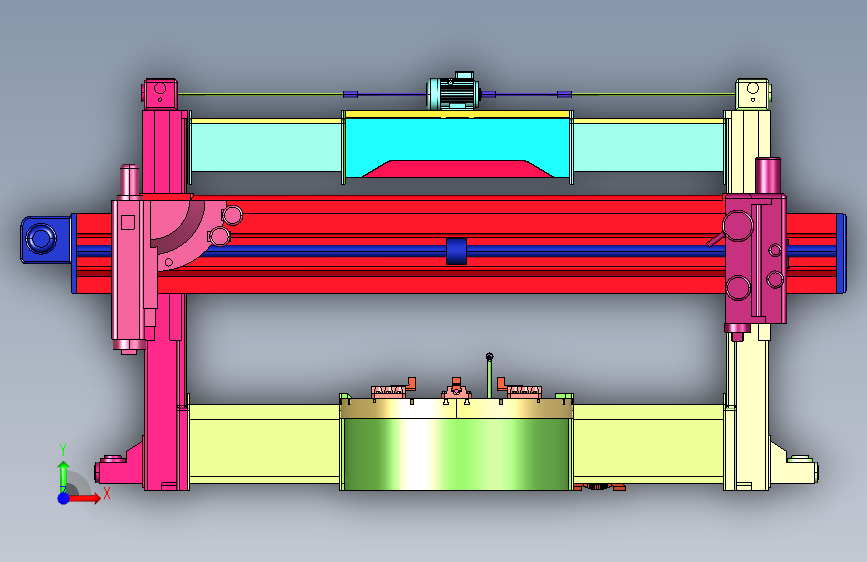
Task: Select the thin green rod with black ball
Action: click(489, 375)
